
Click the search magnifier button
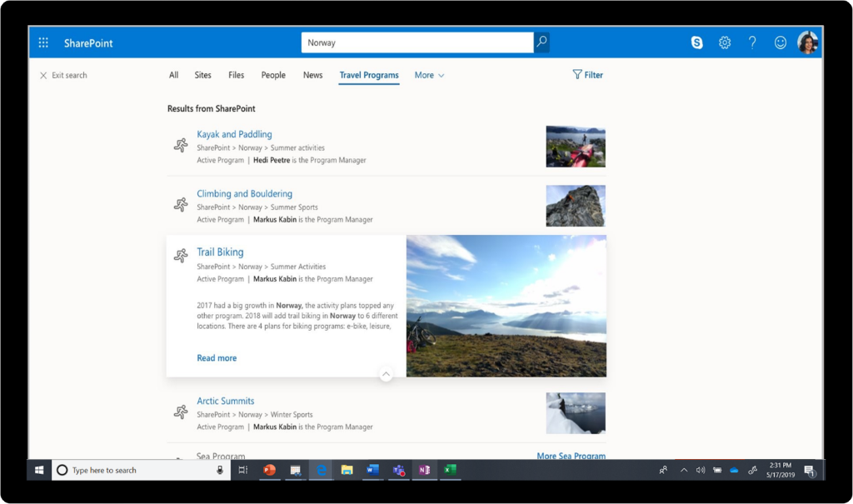pyautogui.click(x=541, y=41)
